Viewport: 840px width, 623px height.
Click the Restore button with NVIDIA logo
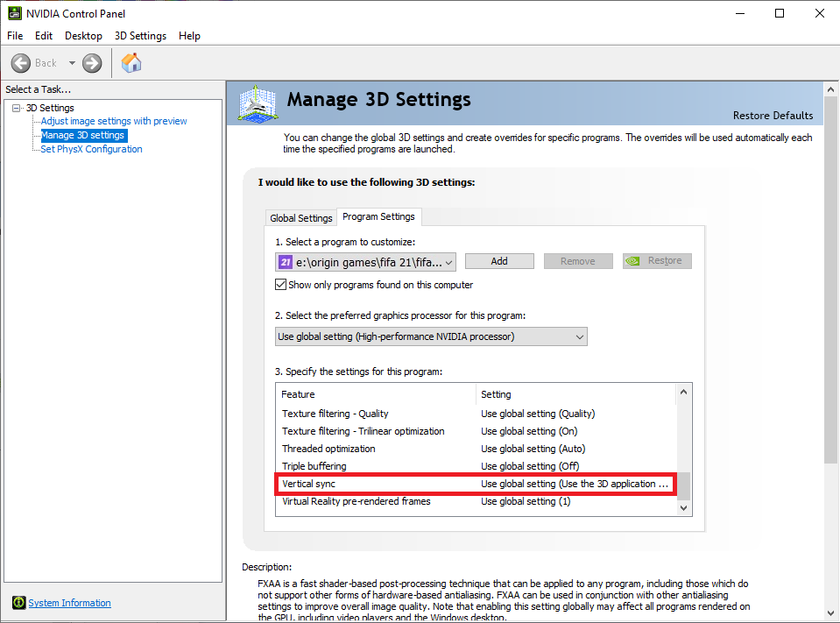(x=657, y=261)
